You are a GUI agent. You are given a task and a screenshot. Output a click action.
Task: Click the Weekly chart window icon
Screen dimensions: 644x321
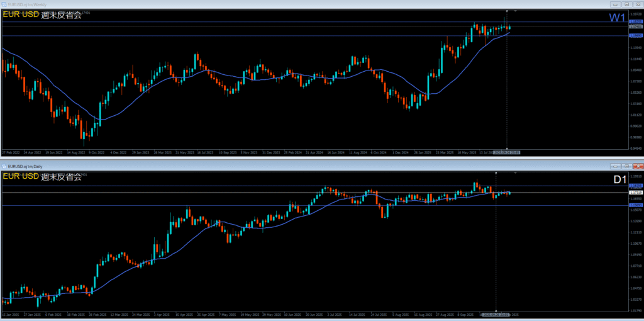4,4
